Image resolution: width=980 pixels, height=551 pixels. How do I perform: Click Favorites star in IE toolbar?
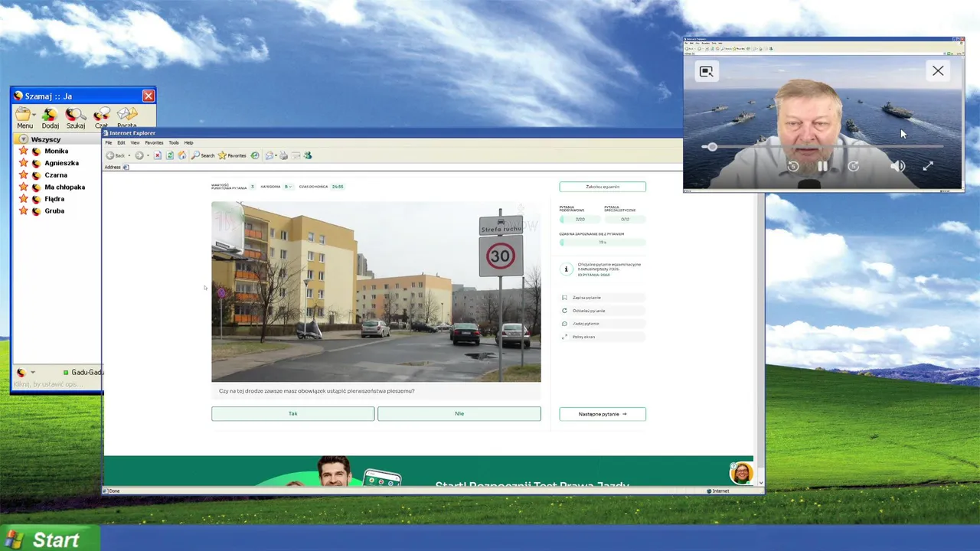pos(232,155)
